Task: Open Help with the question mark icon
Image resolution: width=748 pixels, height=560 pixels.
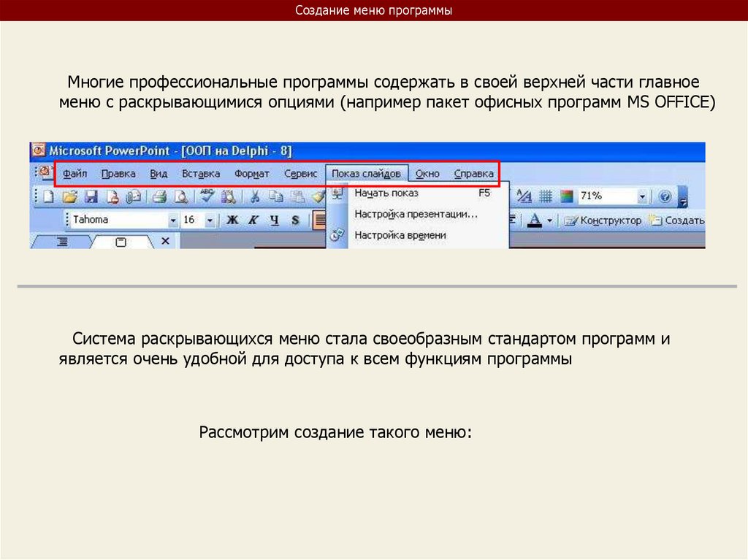Action: tap(665, 196)
